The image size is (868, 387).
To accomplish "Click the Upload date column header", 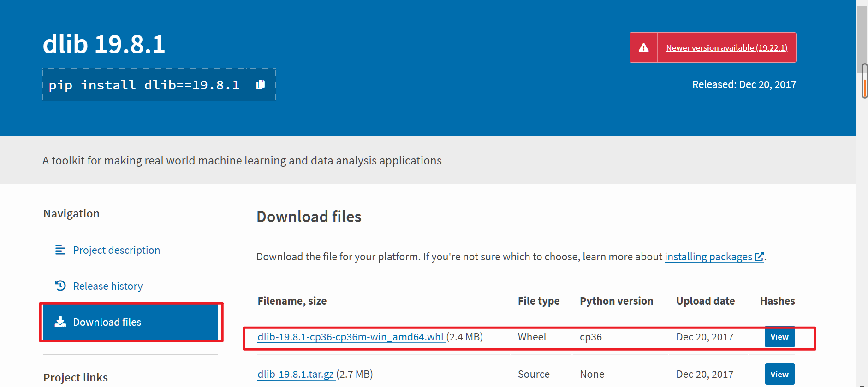I will (x=705, y=301).
